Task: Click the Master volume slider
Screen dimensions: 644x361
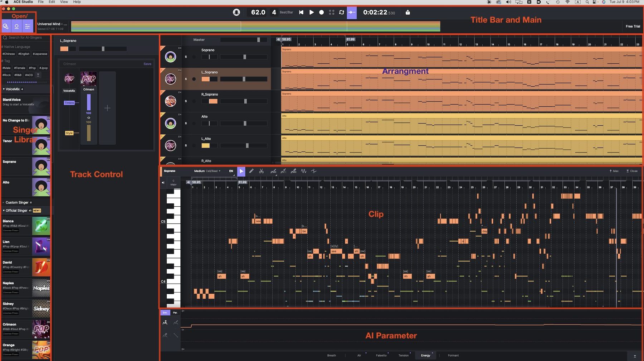Action: pos(258,39)
